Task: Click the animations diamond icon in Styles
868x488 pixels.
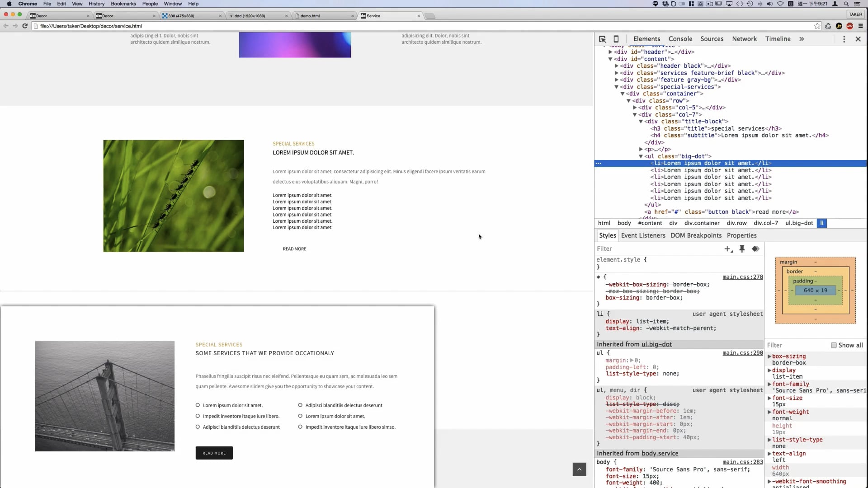Action: (755, 249)
